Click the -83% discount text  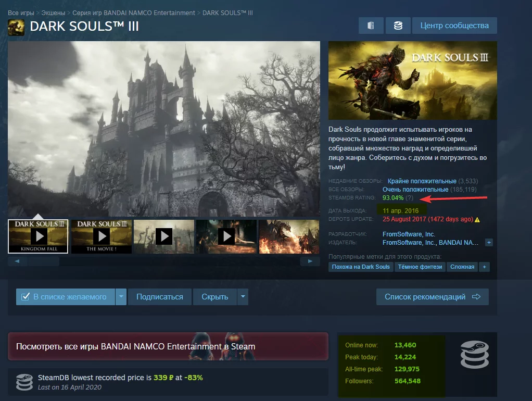(194, 378)
